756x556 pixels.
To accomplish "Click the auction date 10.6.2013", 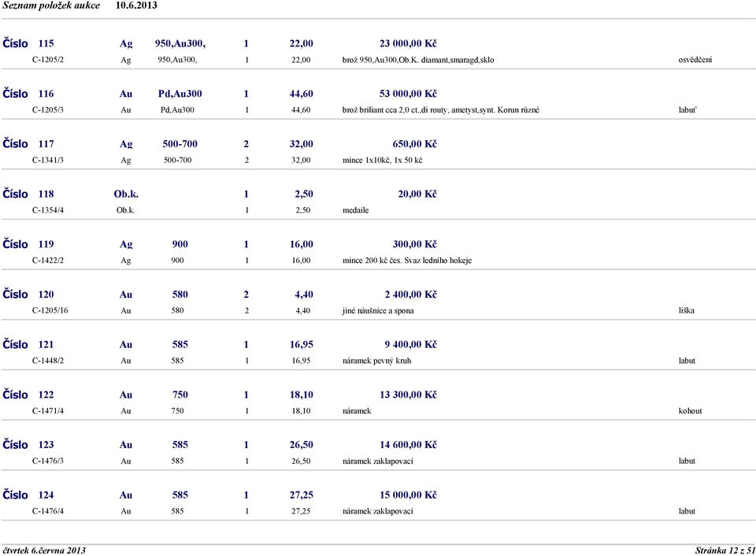I will coord(136,6).
